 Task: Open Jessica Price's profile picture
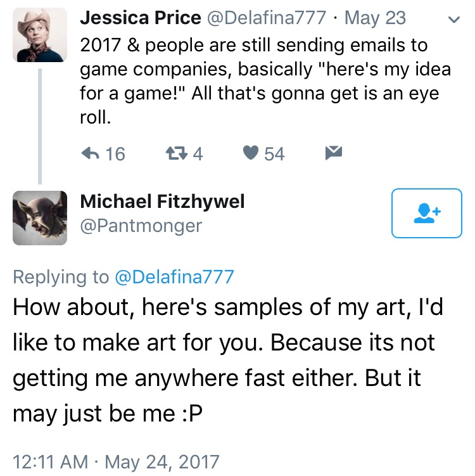tap(40, 35)
